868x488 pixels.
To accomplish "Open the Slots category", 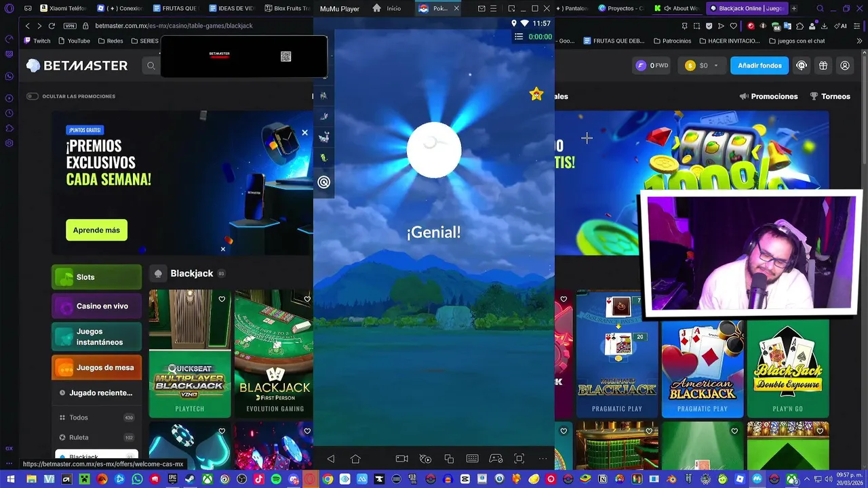I will 96,277.
